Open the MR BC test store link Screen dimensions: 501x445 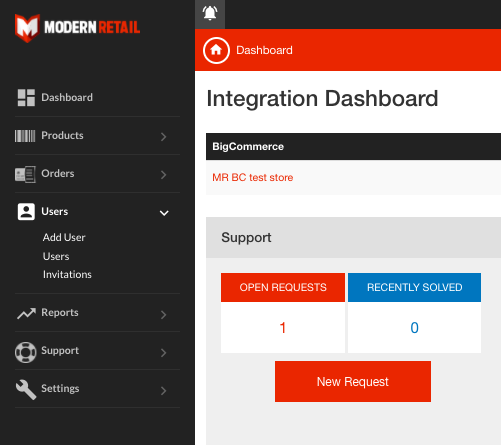(253, 177)
